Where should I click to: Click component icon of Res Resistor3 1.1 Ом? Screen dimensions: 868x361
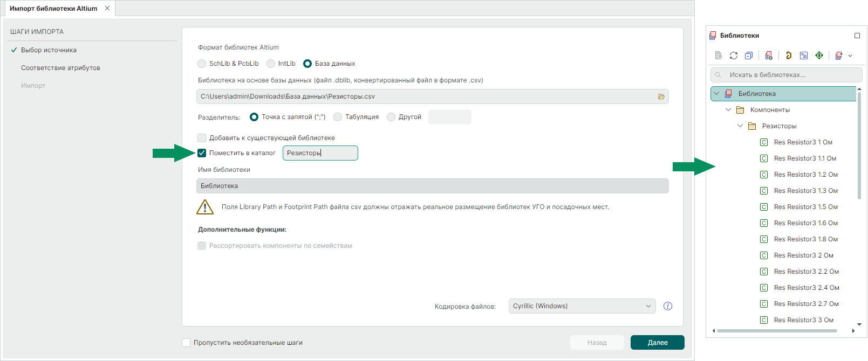(764, 158)
